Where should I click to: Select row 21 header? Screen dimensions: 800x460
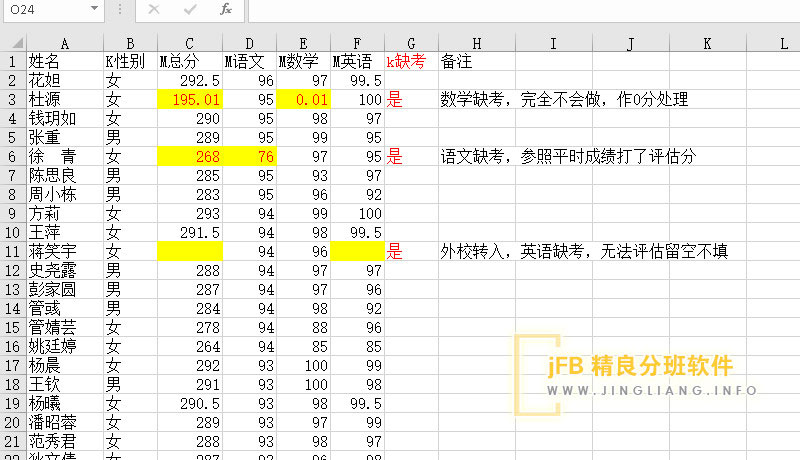tap(13, 442)
